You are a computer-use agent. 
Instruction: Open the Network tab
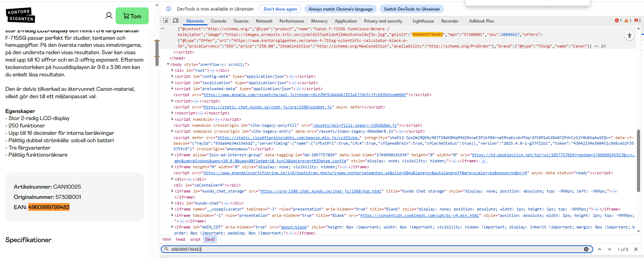pos(264,21)
